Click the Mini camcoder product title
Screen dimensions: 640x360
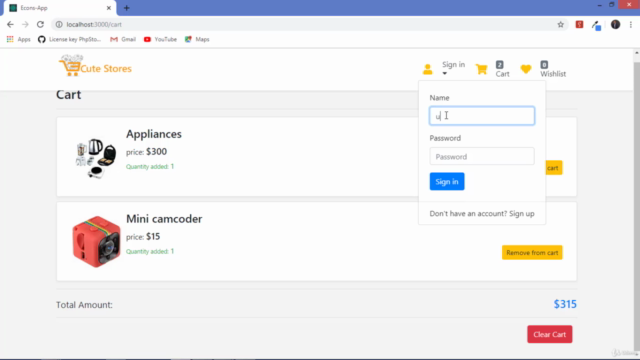click(x=164, y=219)
